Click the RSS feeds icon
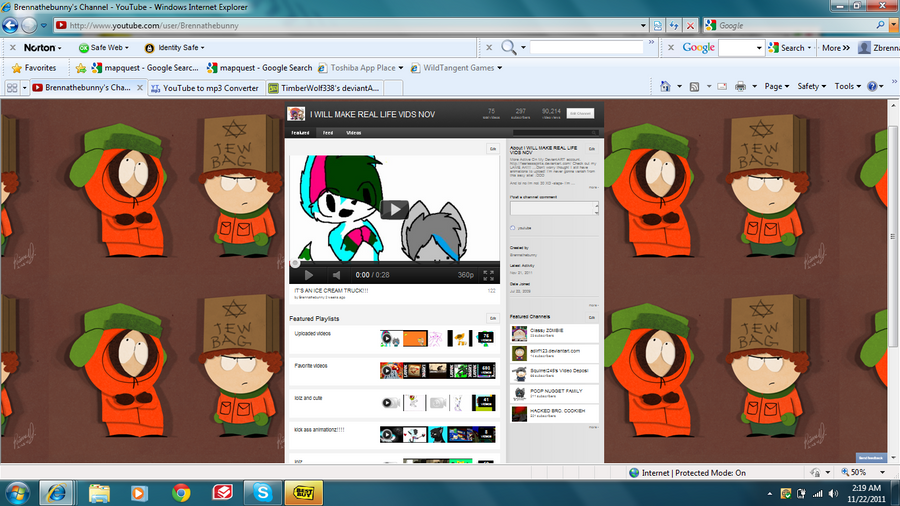Image resolution: width=900 pixels, height=506 pixels. 695,86
